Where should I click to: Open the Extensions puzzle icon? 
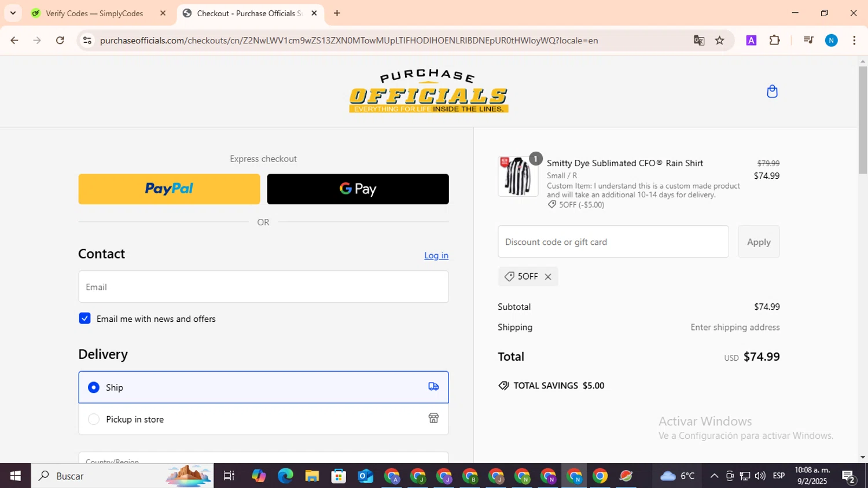pos(775,41)
